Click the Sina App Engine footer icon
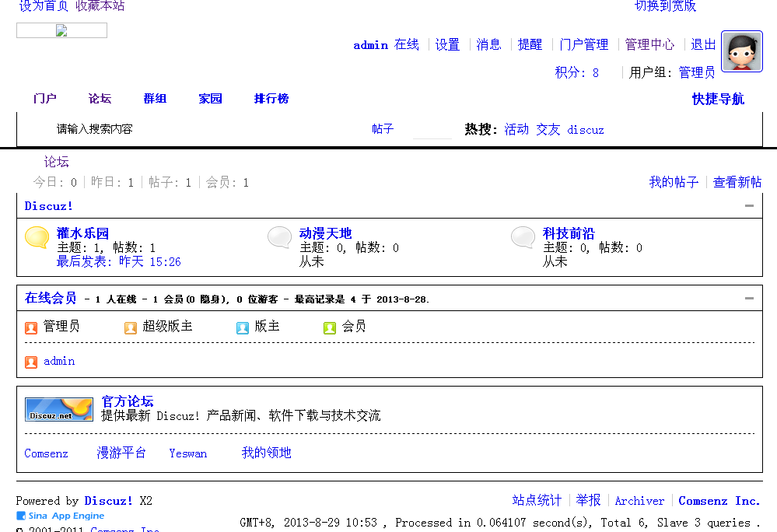The image size is (777, 532). (20, 515)
